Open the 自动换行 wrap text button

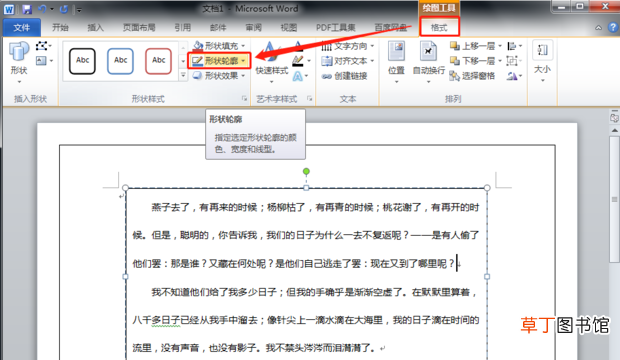(429, 63)
